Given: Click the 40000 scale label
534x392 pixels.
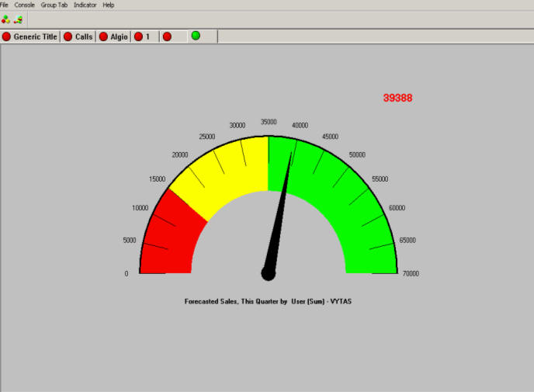Looking at the screenshot, I should coord(300,125).
